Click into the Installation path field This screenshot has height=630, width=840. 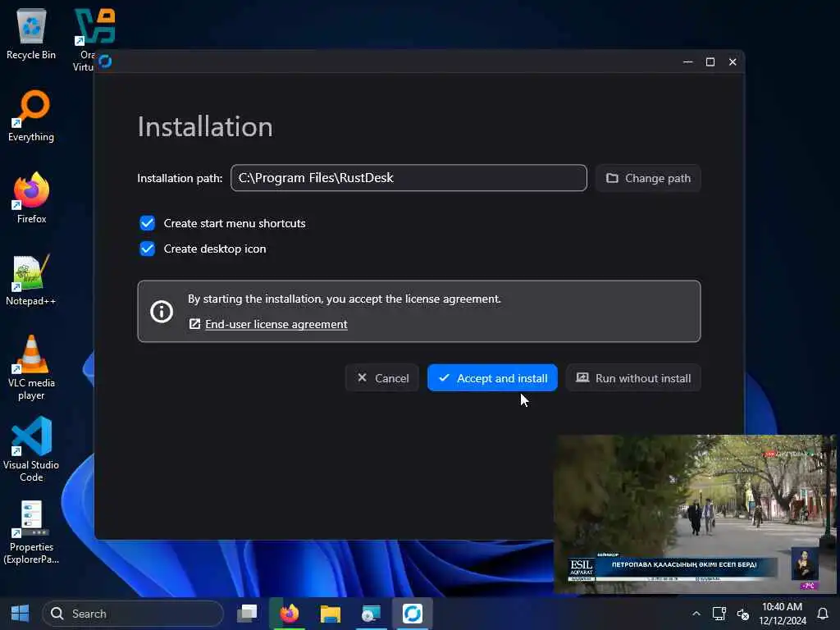tap(409, 178)
